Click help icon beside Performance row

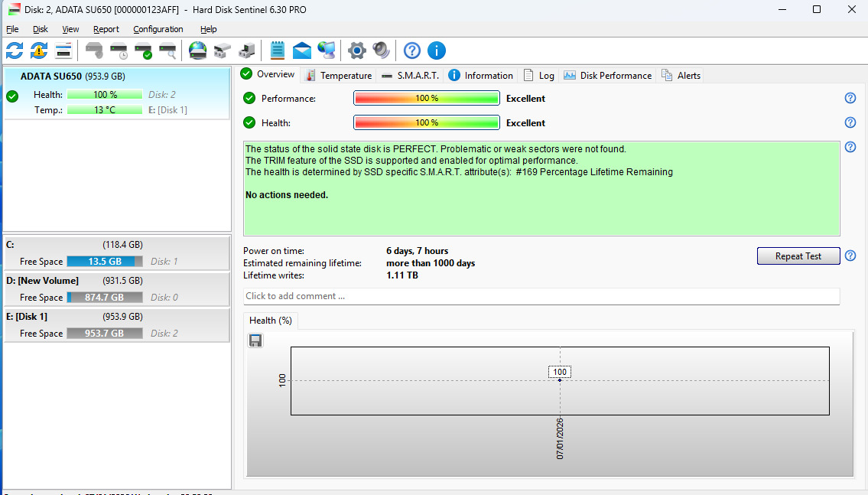(850, 98)
